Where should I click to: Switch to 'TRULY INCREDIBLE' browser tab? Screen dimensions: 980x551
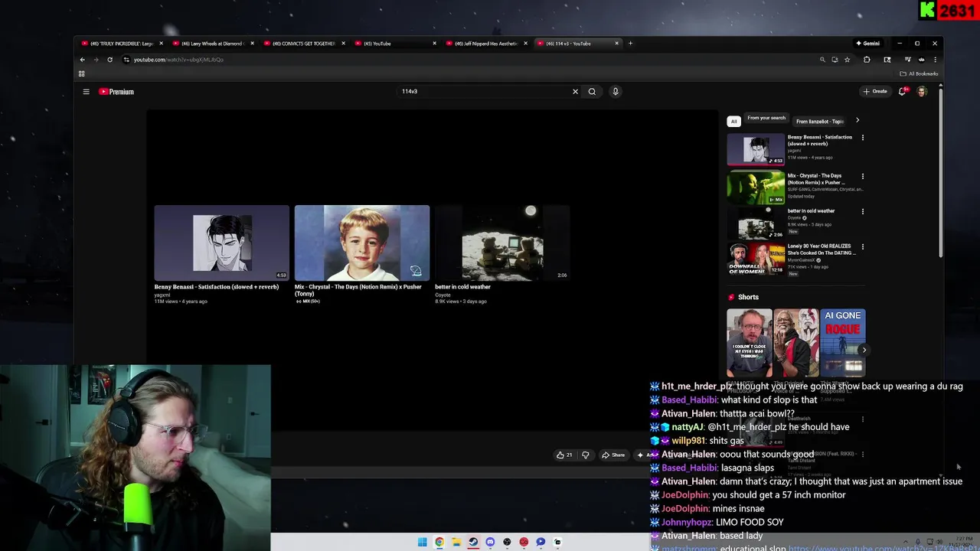click(x=122, y=44)
